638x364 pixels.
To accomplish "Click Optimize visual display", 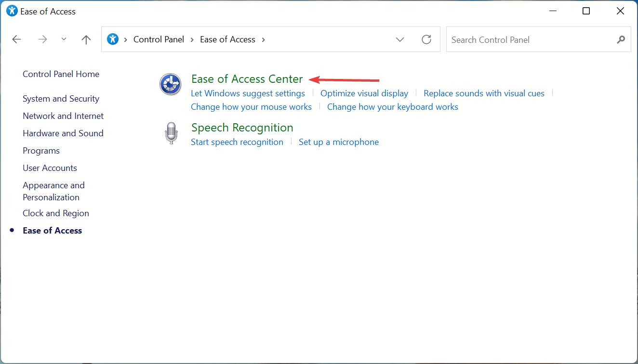I will click(364, 93).
